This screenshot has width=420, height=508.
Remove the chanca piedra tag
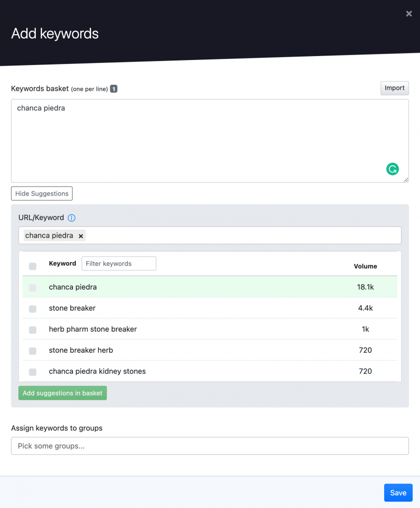point(81,236)
